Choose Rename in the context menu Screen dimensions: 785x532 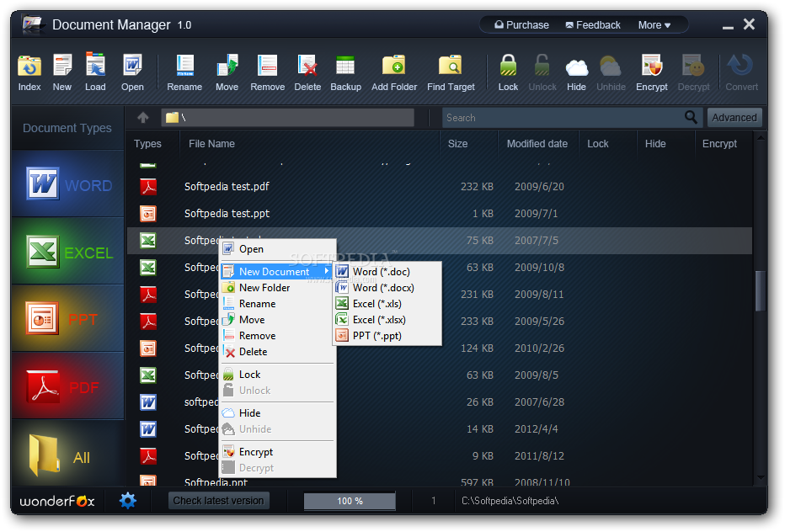pyautogui.click(x=278, y=303)
